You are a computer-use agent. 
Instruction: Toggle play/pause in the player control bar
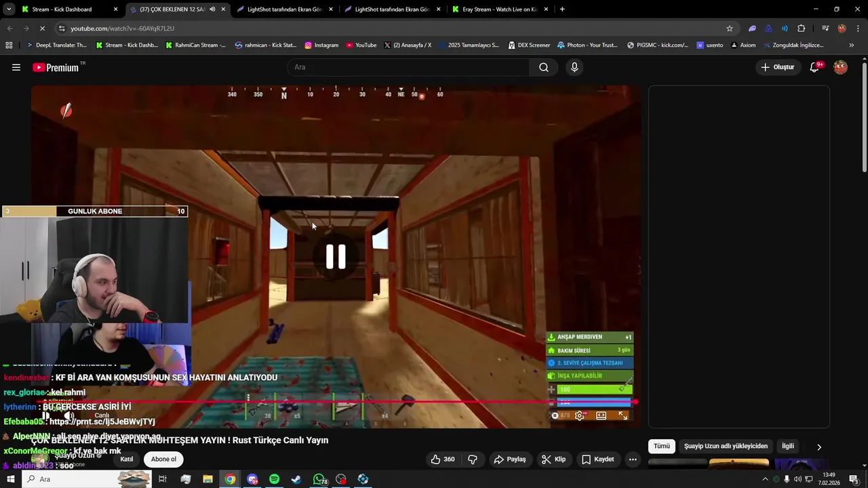point(46,415)
